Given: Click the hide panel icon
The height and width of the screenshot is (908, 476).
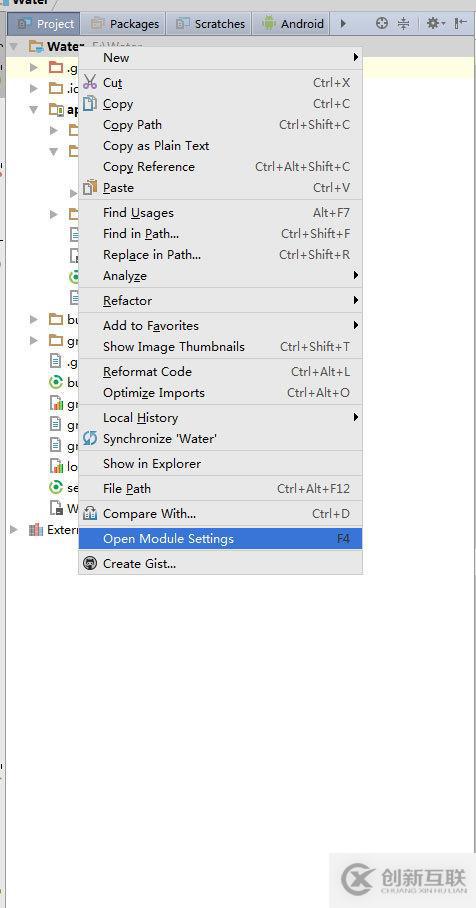Looking at the screenshot, I should pos(461,24).
